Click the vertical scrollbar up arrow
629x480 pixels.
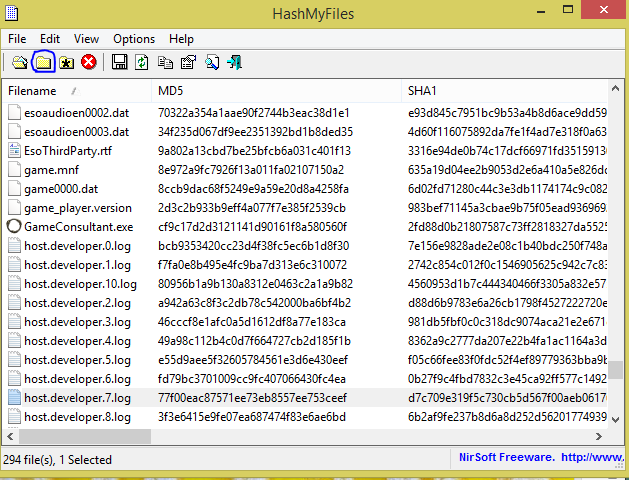click(x=615, y=89)
